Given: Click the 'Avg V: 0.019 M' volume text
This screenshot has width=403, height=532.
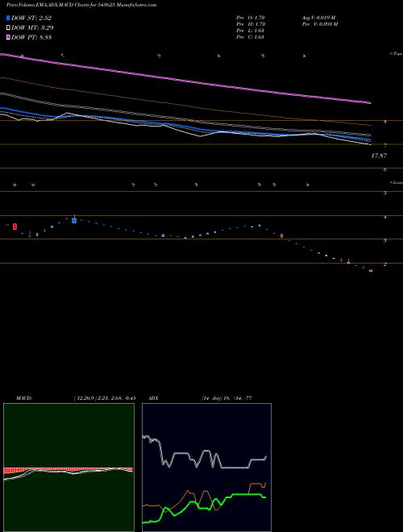Looking at the screenshot, I should pyautogui.click(x=318, y=17).
